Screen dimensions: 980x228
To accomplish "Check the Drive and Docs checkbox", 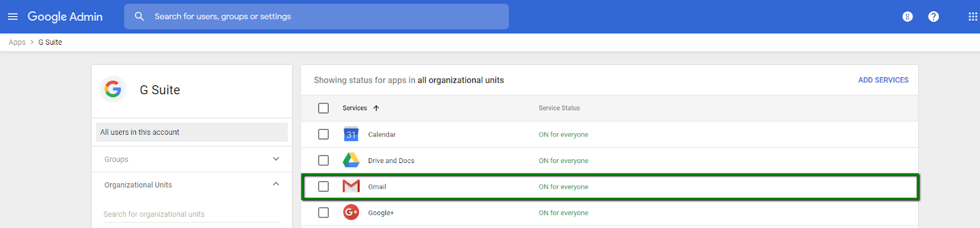I will [323, 160].
